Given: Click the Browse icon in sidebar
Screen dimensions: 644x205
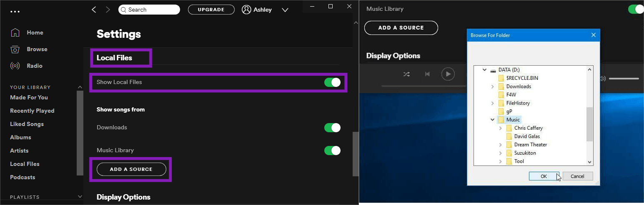Looking at the screenshot, I should click(15, 49).
